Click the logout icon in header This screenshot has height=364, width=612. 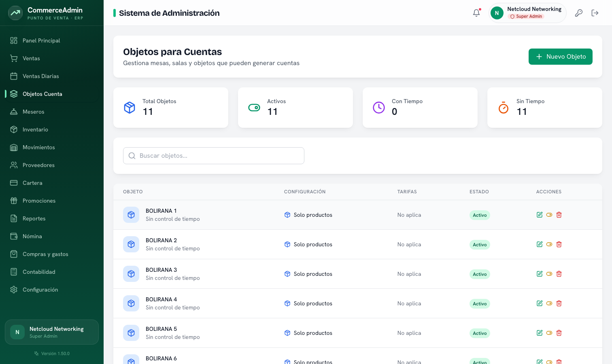pyautogui.click(x=595, y=13)
